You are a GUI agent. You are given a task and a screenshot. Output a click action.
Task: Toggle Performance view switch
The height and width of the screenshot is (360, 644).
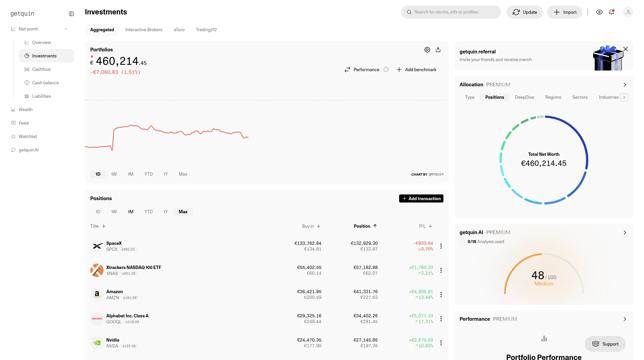pyautogui.click(x=362, y=70)
